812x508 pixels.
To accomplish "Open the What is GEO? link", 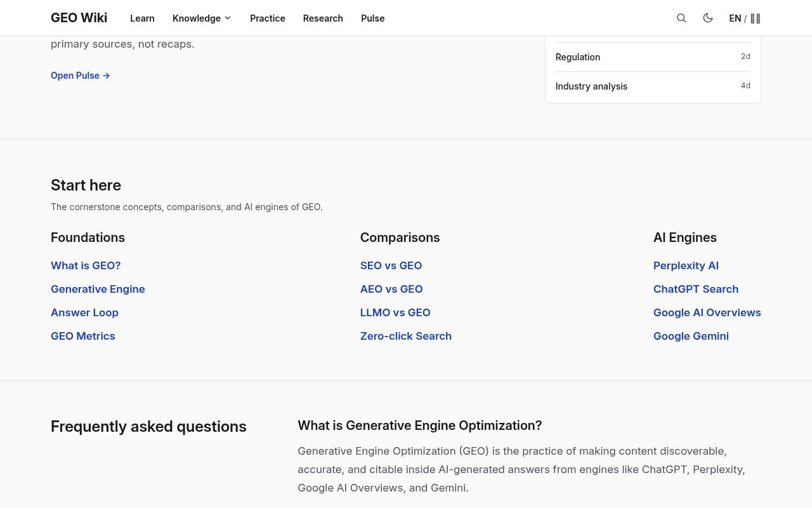I will tap(86, 265).
